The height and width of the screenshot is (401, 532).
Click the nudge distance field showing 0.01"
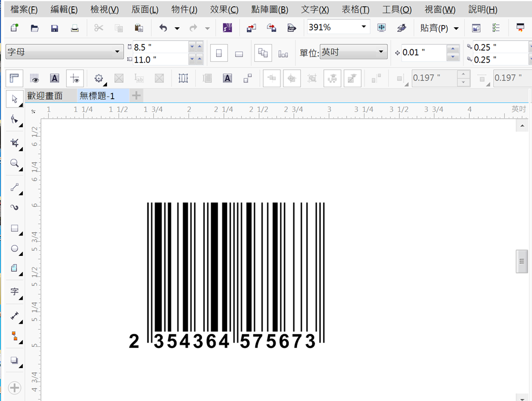[x=423, y=53]
